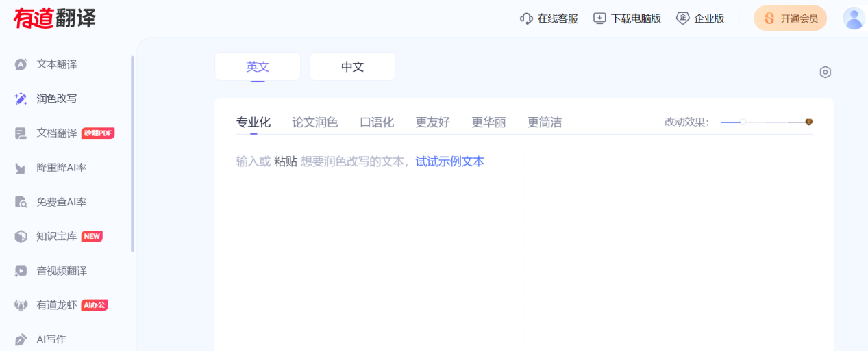This screenshot has width=868, height=351.
Task: Click the 开通会员 button
Action: tap(790, 18)
